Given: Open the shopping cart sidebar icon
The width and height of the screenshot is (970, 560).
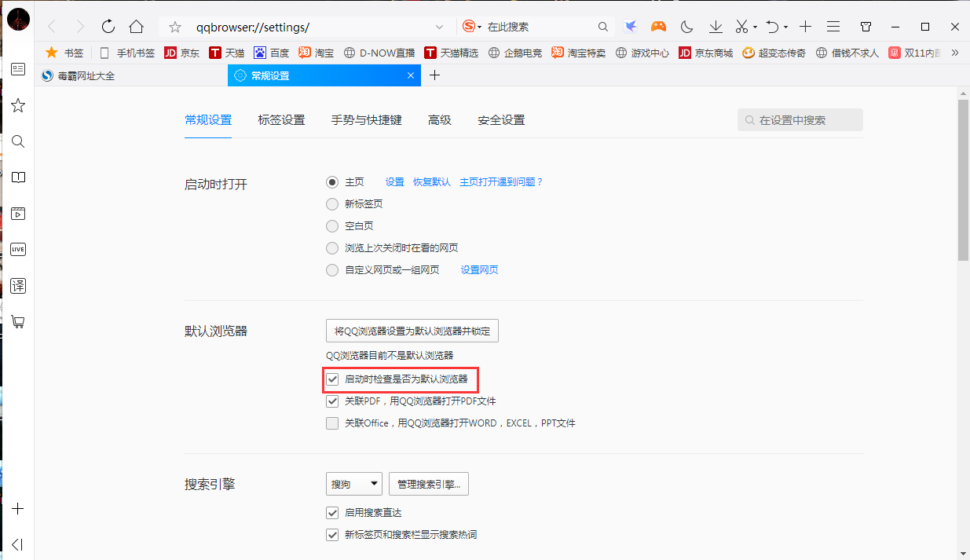Looking at the screenshot, I should click(x=17, y=322).
